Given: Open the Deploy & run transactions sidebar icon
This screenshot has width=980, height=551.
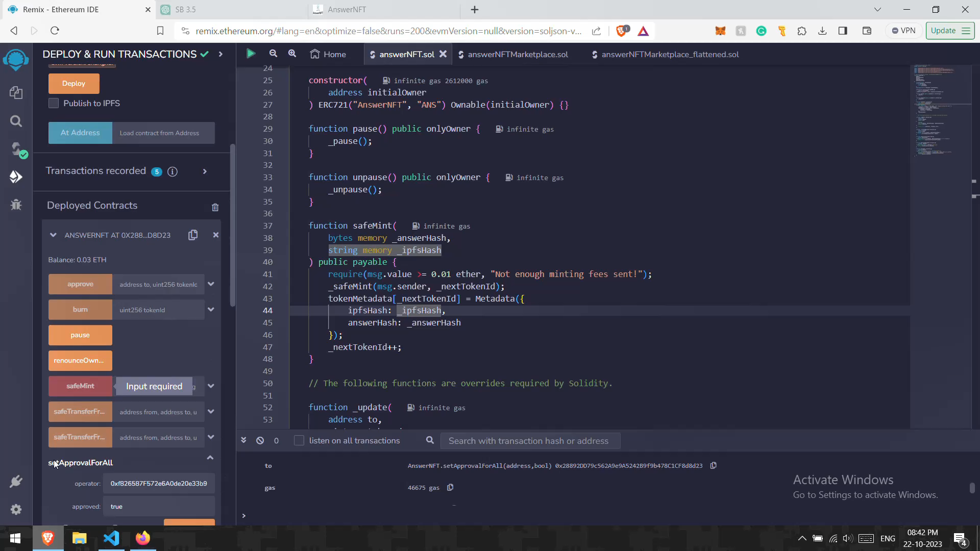Looking at the screenshot, I should click(x=16, y=177).
